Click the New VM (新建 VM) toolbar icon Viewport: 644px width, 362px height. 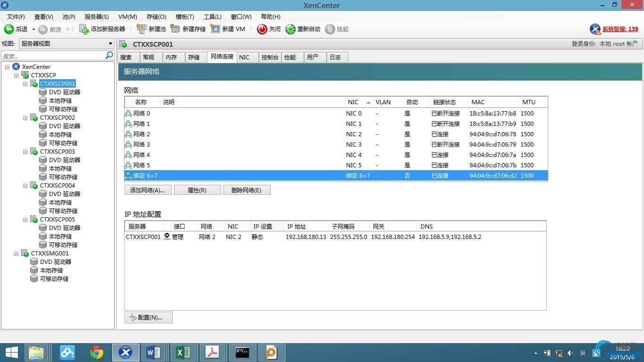point(215,29)
